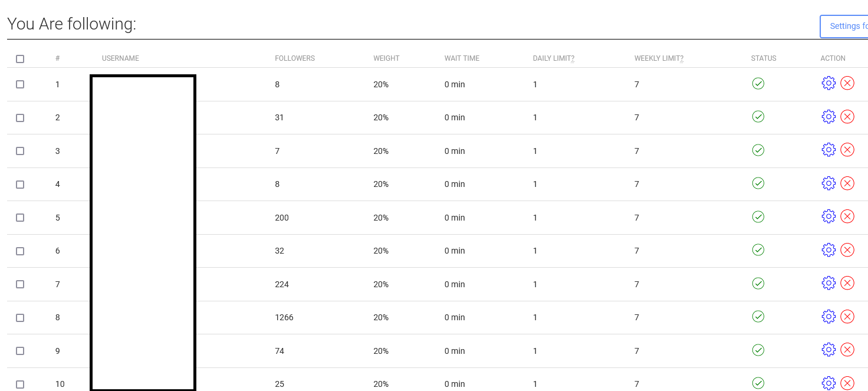
Task: Click green status checkmark in row 3
Action: click(758, 150)
